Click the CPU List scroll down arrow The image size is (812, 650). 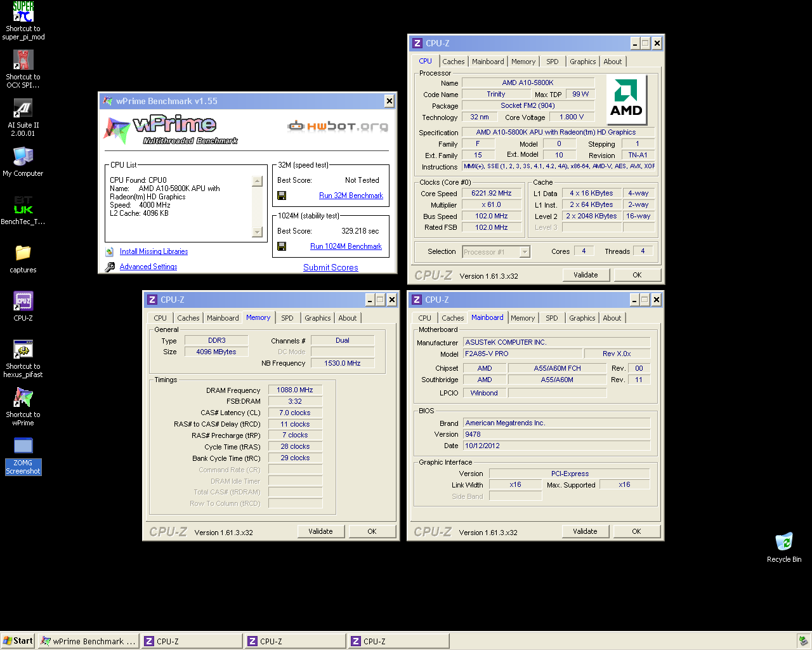257,232
